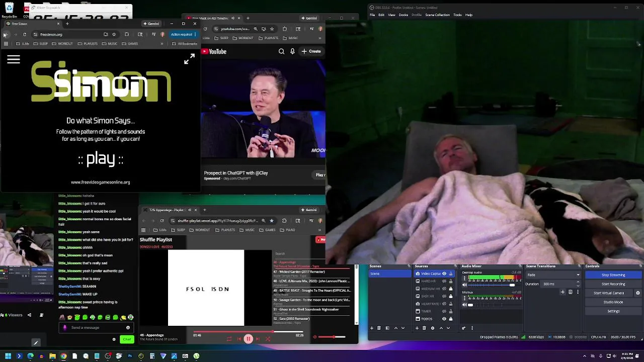The image size is (644, 362).
Task: Toggle fullscreen arrows in Simon game
Action: tap(189, 59)
